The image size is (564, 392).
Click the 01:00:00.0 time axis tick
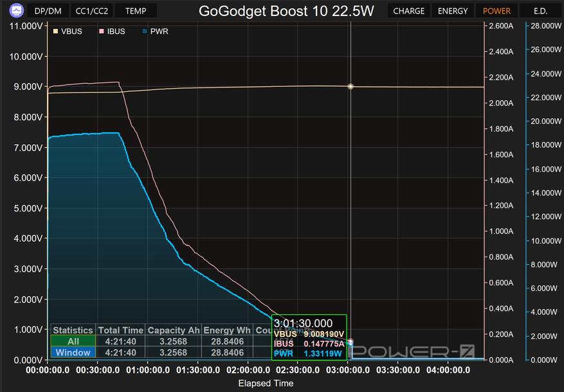pyautogui.click(x=148, y=370)
